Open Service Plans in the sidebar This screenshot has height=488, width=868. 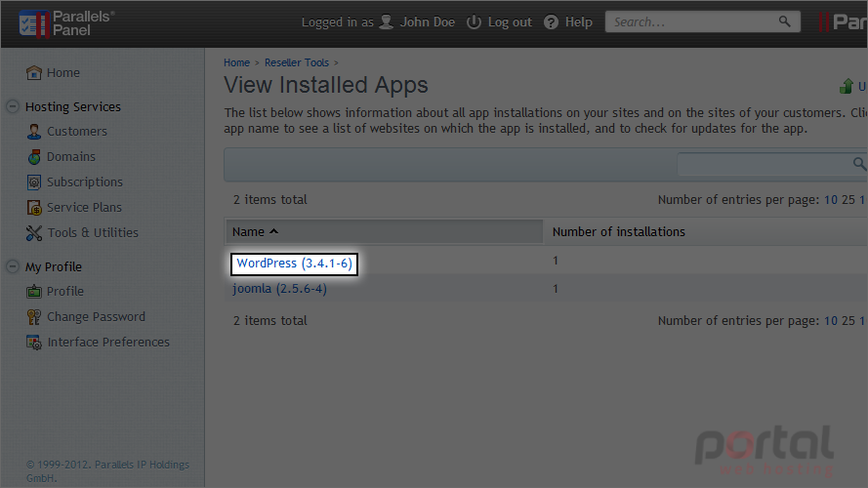coord(84,208)
